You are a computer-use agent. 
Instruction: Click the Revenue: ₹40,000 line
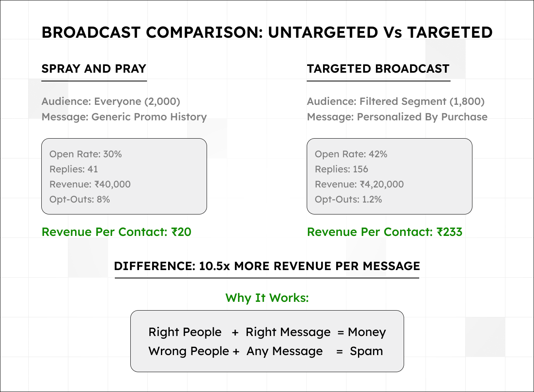coord(90,184)
